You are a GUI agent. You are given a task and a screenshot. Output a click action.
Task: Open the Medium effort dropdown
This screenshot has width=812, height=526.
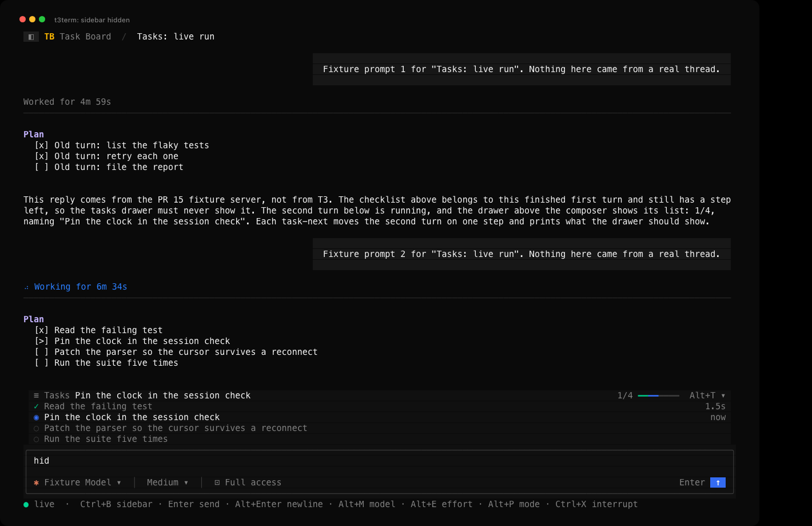(168, 483)
